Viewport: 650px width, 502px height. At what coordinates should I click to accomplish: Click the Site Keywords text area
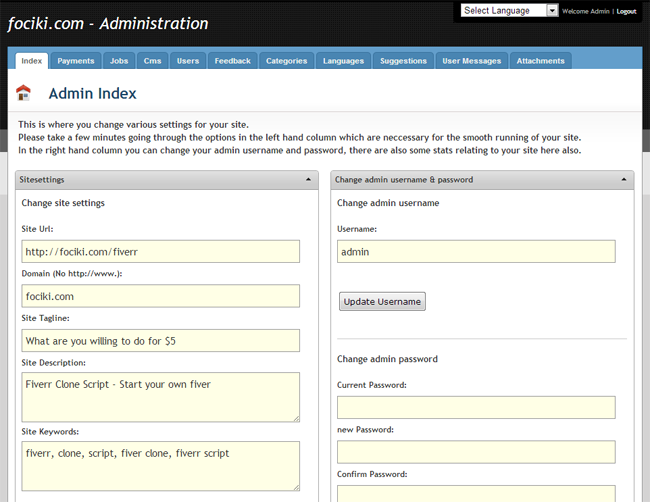pyautogui.click(x=160, y=466)
